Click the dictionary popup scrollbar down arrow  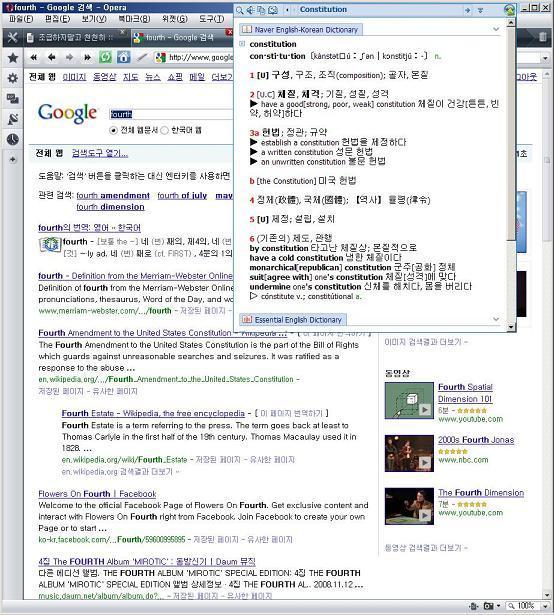click(510, 326)
